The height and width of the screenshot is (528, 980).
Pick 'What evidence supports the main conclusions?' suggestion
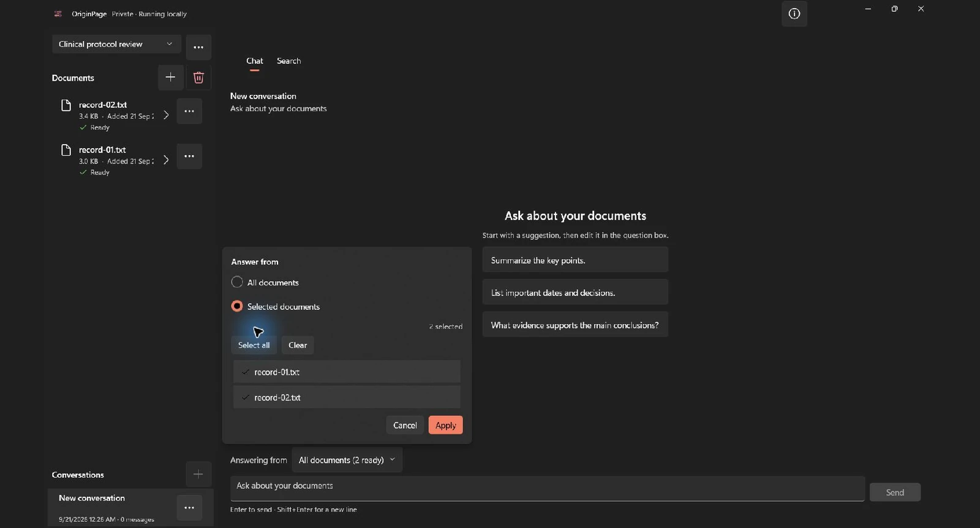tap(575, 325)
